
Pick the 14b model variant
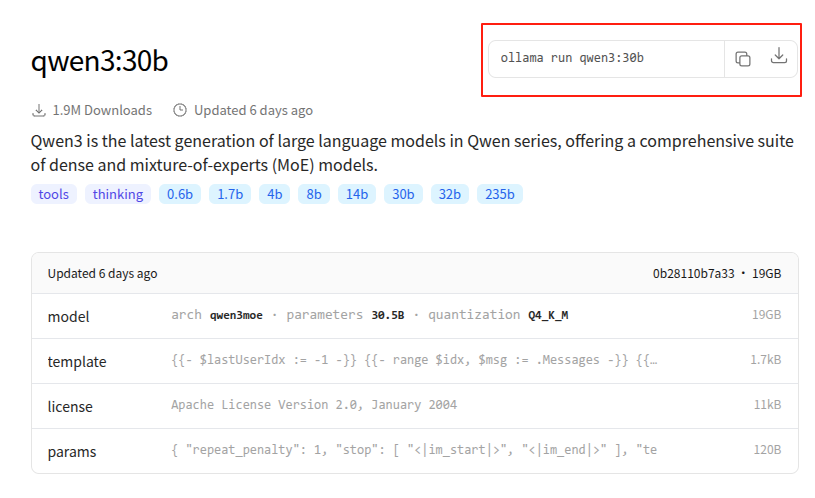[357, 194]
